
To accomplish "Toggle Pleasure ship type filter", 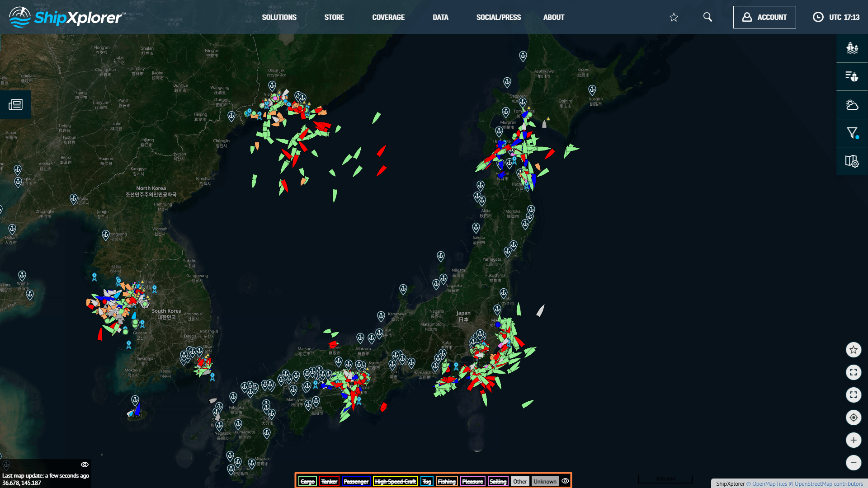I will (472, 481).
